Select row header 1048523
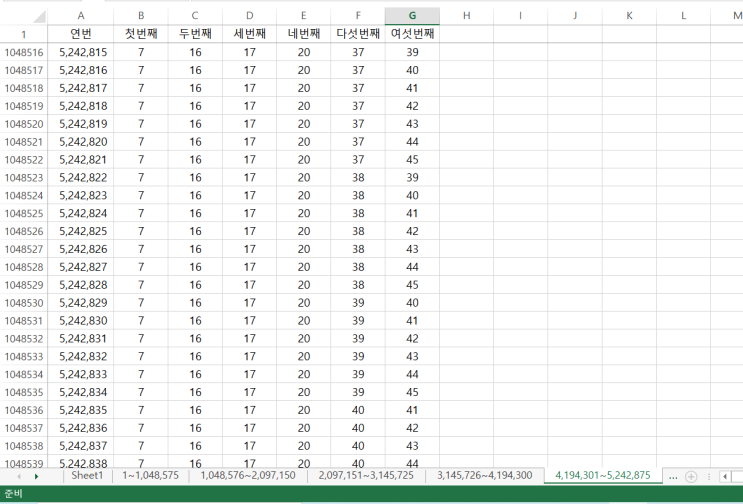743x504 pixels. 24,178
